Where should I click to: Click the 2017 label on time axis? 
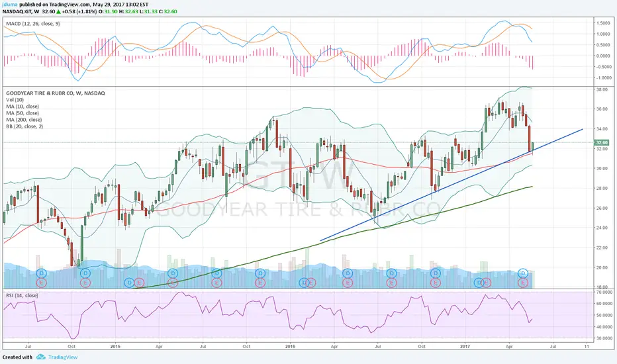[465, 347]
